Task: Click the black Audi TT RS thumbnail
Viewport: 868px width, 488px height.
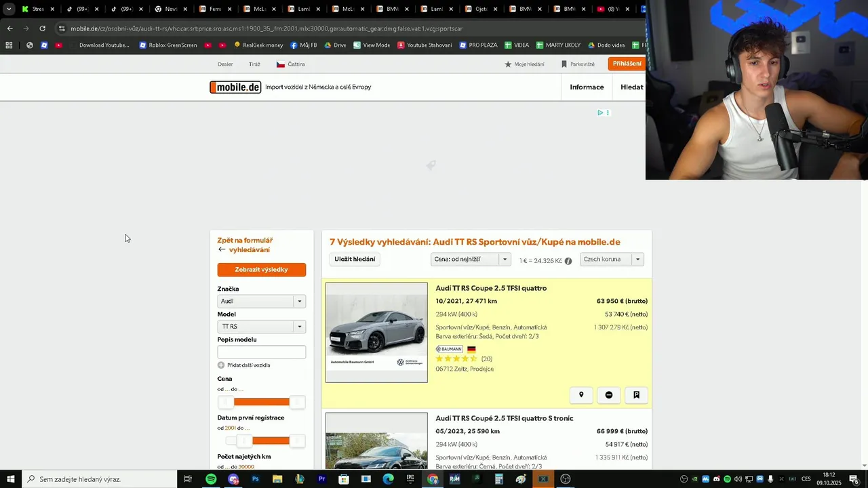Action: pyautogui.click(x=376, y=441)
